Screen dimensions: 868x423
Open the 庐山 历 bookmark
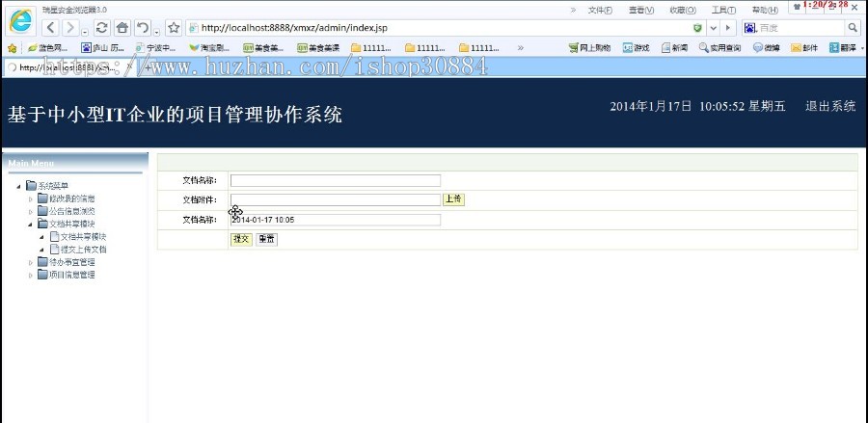click(103, 48)
